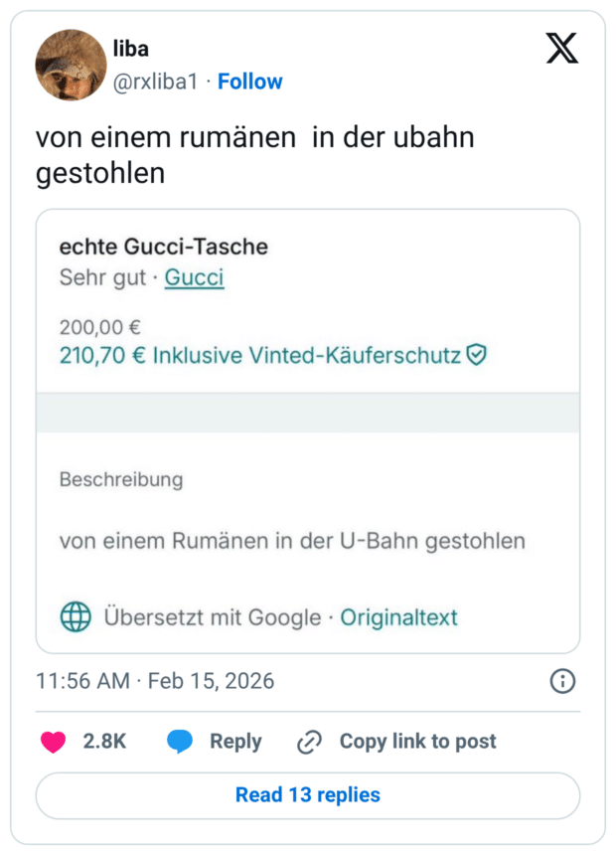Click the Read 13 replies button
The height and width of the screenshot is (855, 616).
click(x=307, y=794)
